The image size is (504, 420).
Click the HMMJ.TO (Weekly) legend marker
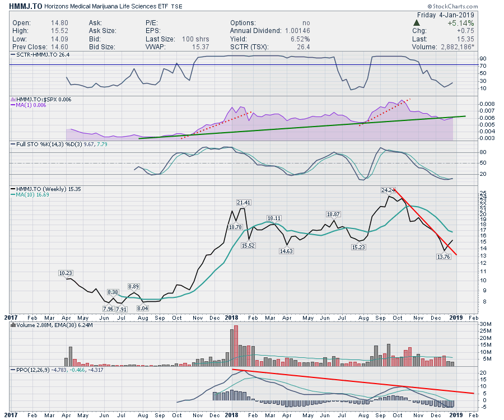(13, 188)
